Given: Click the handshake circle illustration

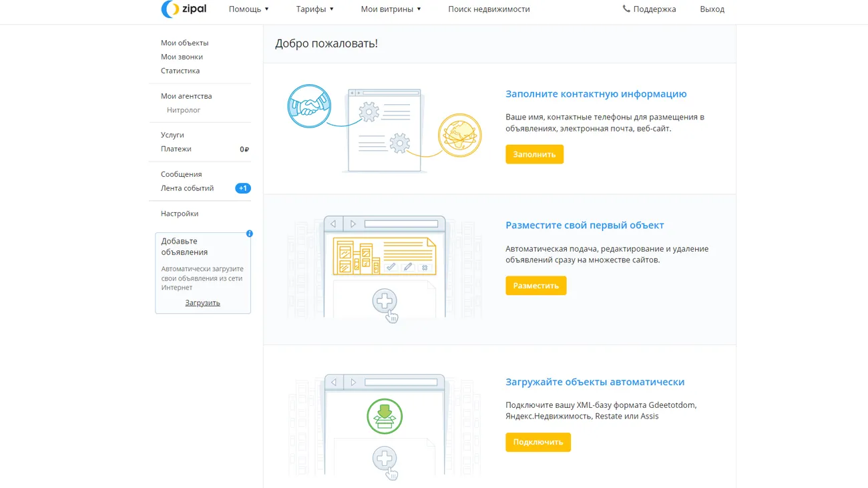Looking at the screenshot, I should (x=309, y=106).
